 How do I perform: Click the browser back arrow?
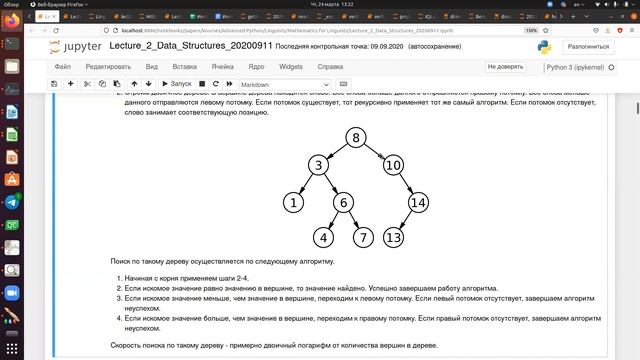[x=32, y=31]
